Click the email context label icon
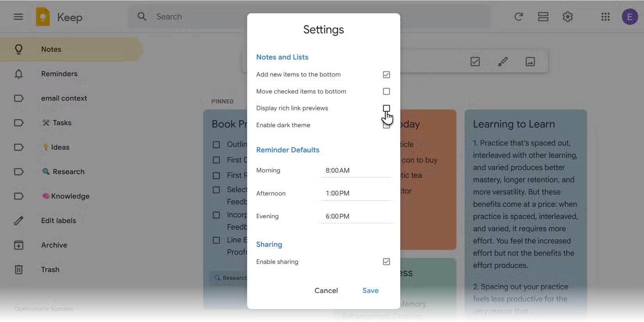This screenshot has width=644, height=322. click(19, 98)
